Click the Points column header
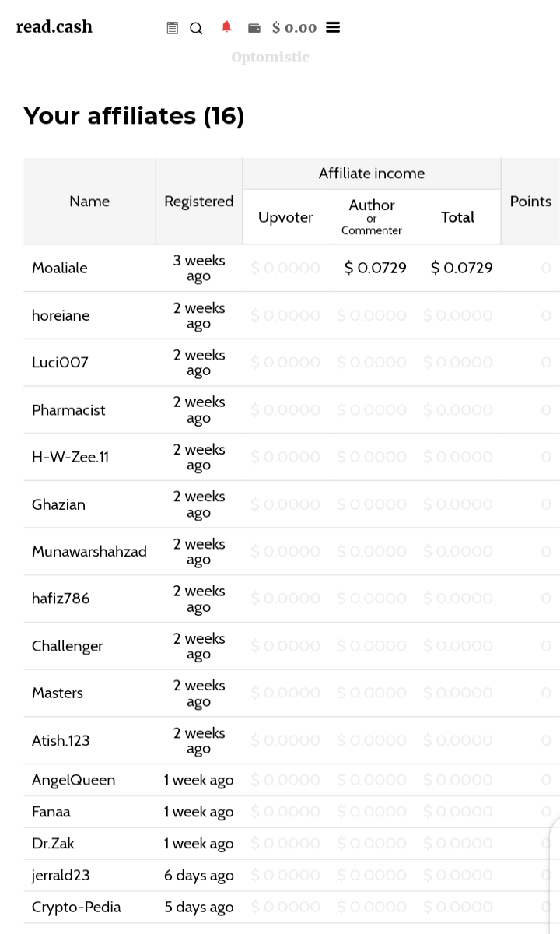 (530, 202)
